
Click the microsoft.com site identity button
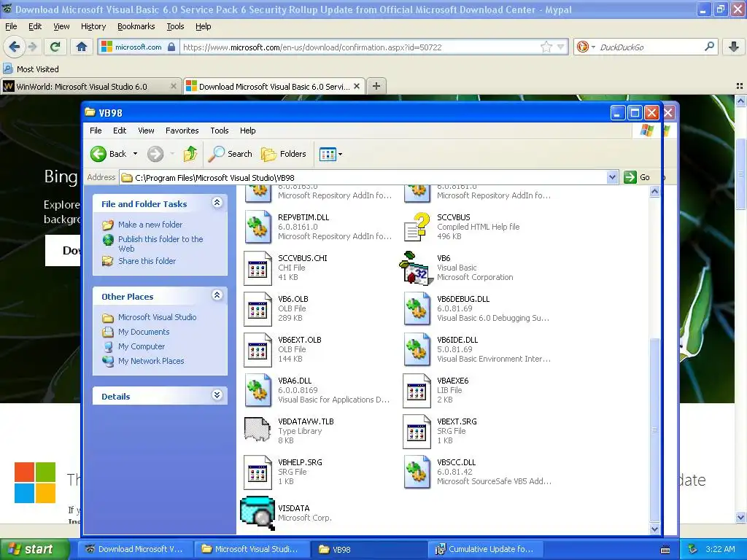tap(139, 47)
